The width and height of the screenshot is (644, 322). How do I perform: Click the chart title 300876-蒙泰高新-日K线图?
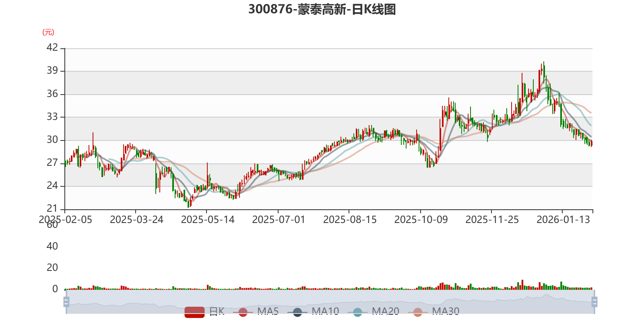pyautogui.click(x=322, y=9)
